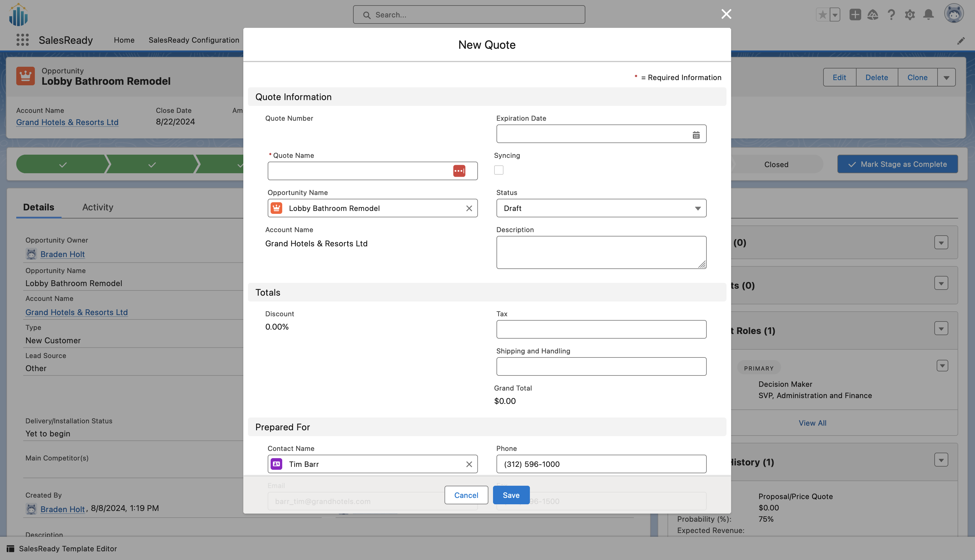Open the Expiration Date calendar picker
Screen dimensions: 975x560
point(696,135)
